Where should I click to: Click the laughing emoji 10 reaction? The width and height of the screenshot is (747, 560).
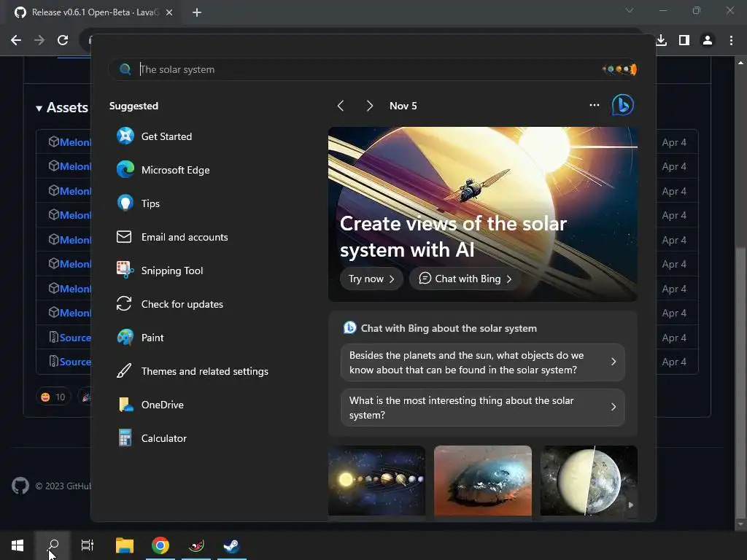coord(53,397)
